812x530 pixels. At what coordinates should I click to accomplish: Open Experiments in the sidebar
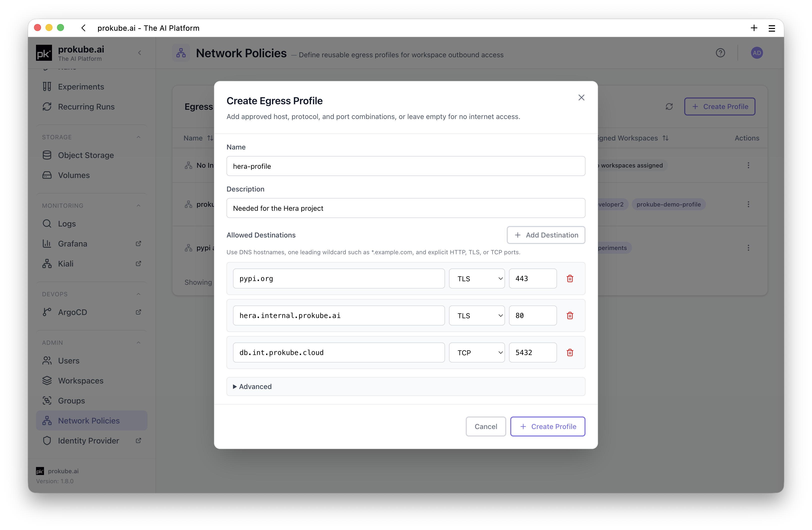(91, 87)
